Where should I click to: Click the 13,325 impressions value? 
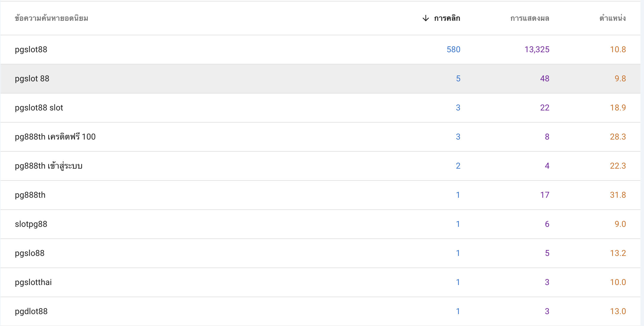tap(537, 50)
